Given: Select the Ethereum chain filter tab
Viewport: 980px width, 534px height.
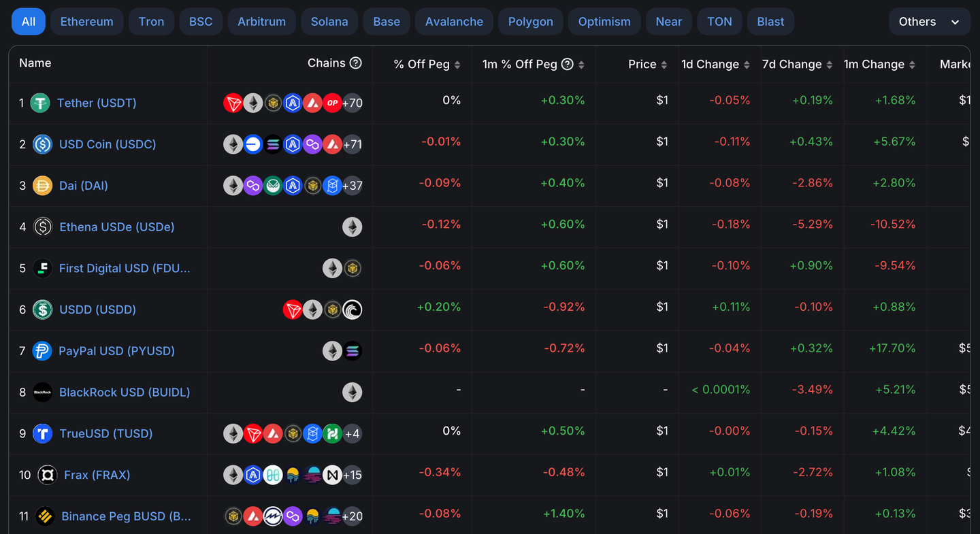Looking at the screenshot, I should (86, 22).
